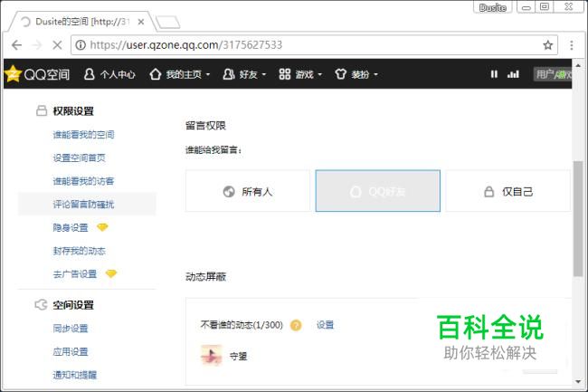Click the scrollbar up arrow
This screenshot has width=588, height=392.
click(x=578, y=66)
